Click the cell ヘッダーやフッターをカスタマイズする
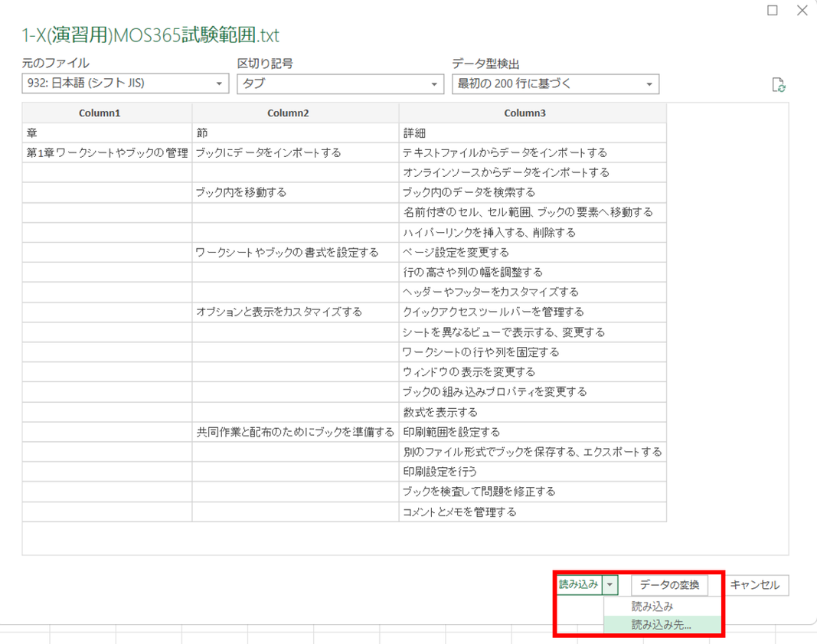The image size is (817, 644). click(532, 292)
